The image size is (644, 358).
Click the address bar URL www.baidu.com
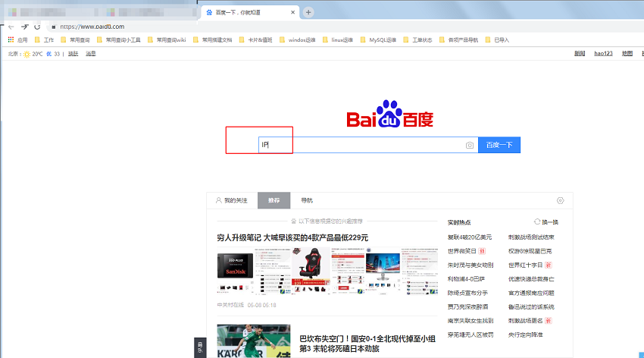coord(92,27)
